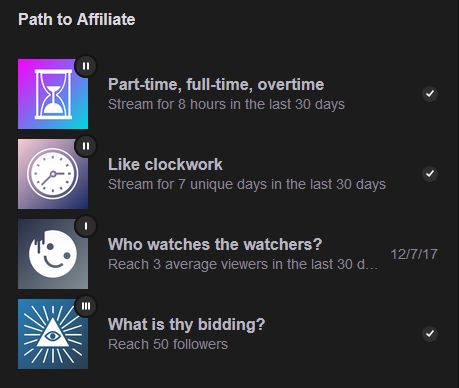Click the tier II badge on clock icon

[86, 146]
